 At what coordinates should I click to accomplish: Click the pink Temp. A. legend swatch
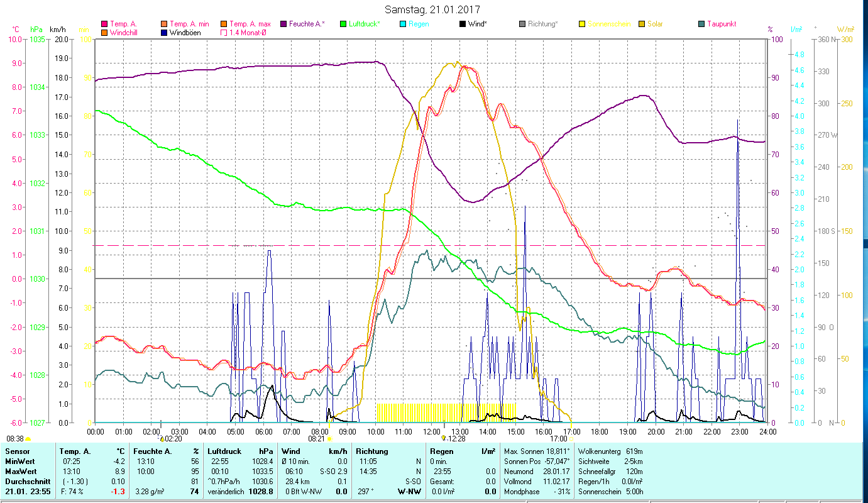tap(104, 24)
